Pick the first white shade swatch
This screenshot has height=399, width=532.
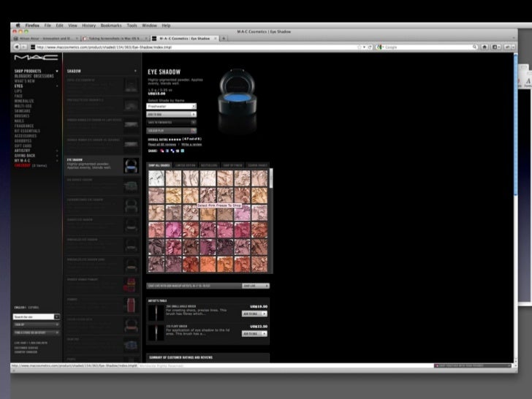(x=156, y=178)
